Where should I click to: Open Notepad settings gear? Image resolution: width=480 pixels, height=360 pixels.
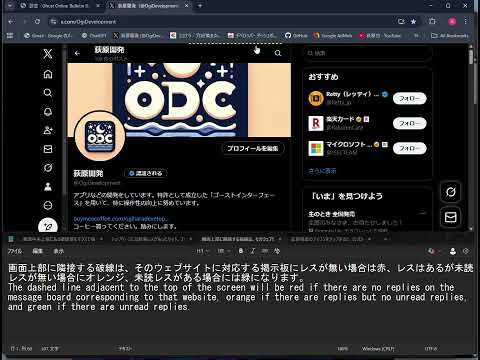tap(466, 251)
